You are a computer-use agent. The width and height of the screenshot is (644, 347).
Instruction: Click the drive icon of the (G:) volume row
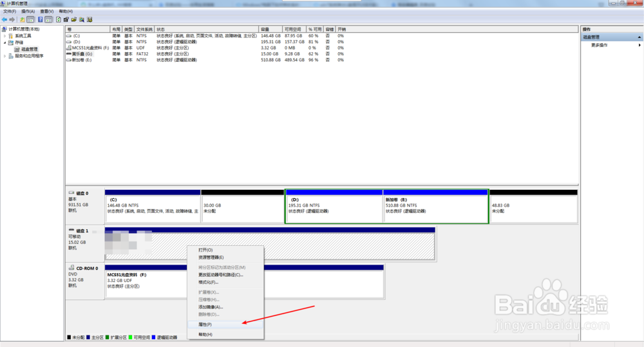69,54
